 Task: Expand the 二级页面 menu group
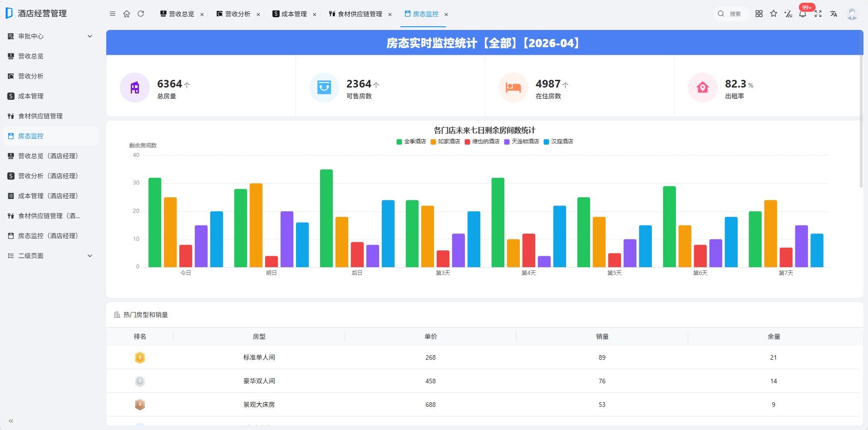click(x=51, y=256)
